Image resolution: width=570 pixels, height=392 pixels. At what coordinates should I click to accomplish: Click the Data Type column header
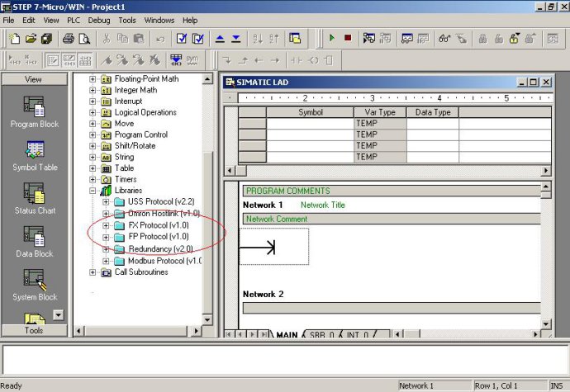(433, 112)
